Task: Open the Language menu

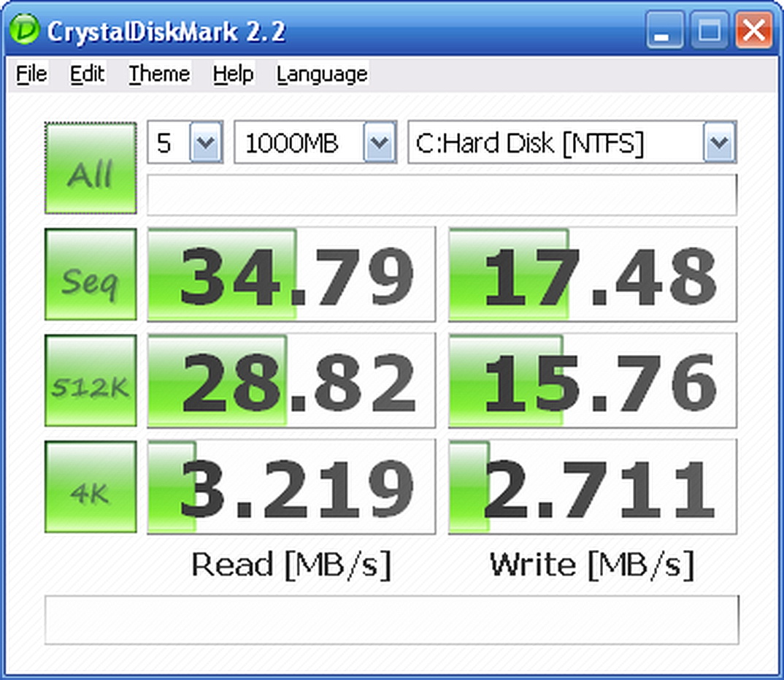Action: [322, 74]
